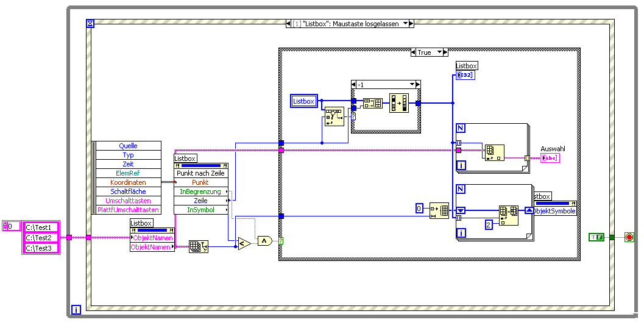Image resolution: width=644 pixels, height=325 pixels.
Task: Select the ElemRef event data item
Action: coord(128,173)
